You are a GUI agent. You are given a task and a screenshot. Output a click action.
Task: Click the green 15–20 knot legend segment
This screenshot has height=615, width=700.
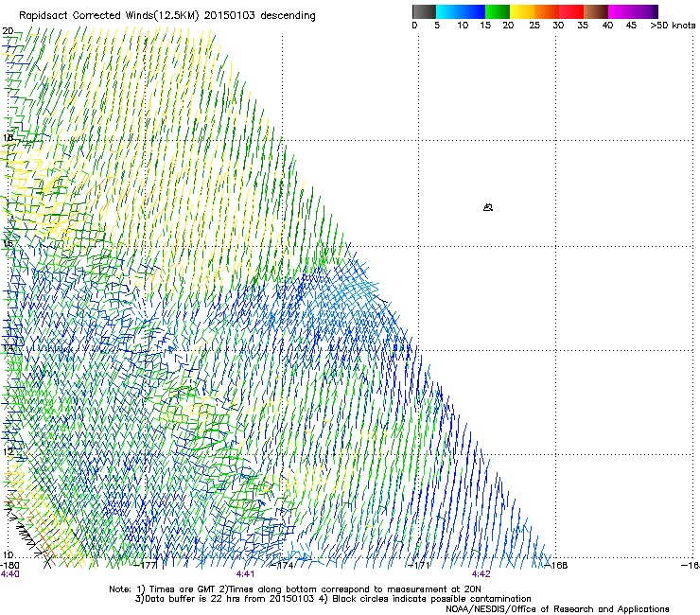coord(498,11)
